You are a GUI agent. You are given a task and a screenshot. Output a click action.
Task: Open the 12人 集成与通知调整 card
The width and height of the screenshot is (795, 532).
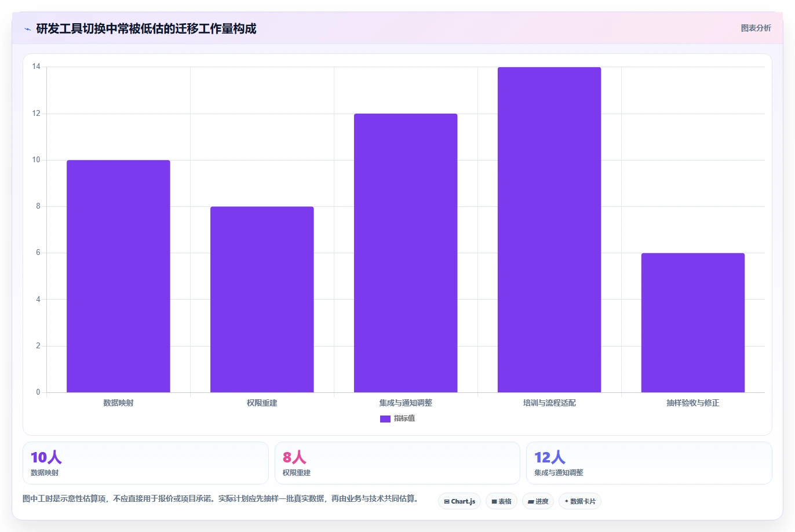pyautogui.click(x=649, y=463)
